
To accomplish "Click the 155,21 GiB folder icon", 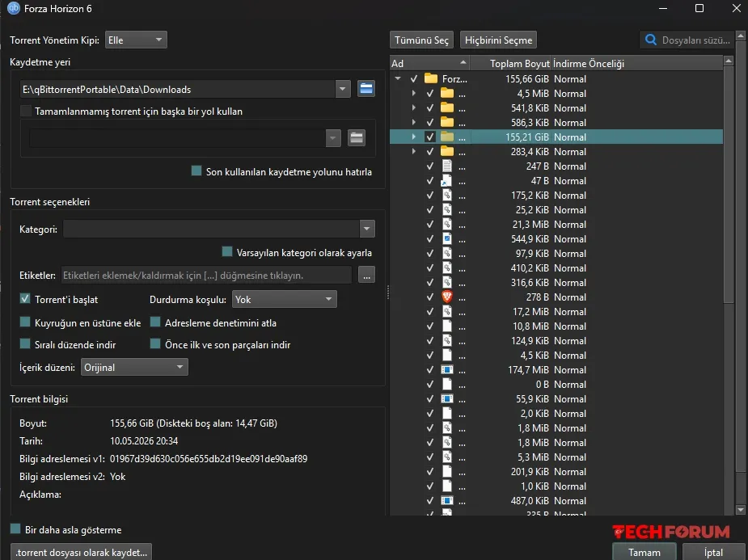I will coord(447,137).
